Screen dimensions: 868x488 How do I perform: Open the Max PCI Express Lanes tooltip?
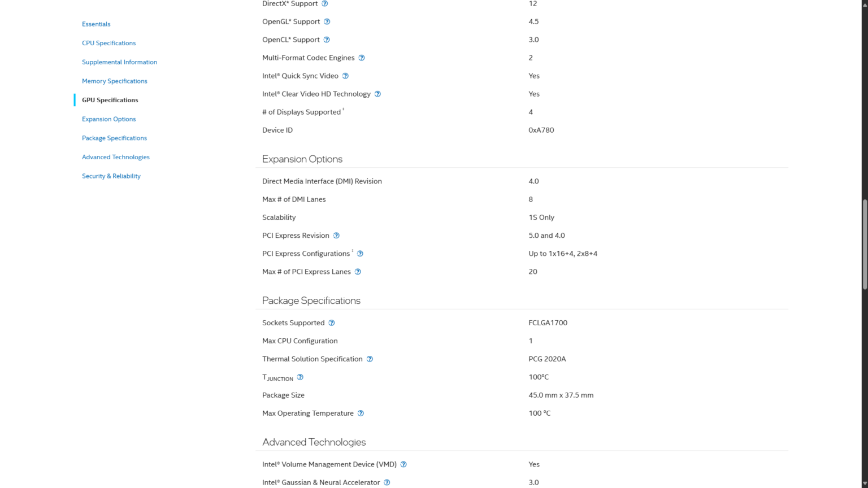click(357, 272)
